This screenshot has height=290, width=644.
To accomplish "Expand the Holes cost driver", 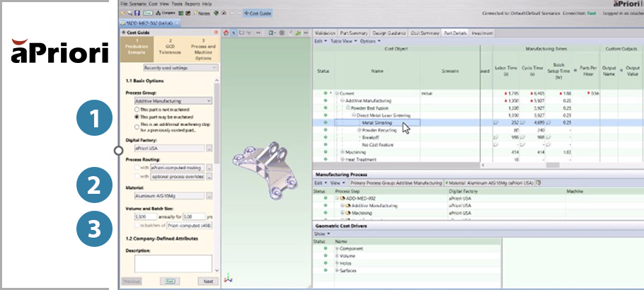I will (337, 263).
